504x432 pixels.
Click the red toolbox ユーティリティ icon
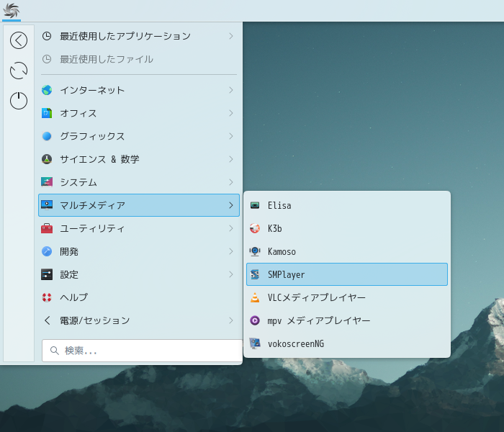click(x=47, y=228)
